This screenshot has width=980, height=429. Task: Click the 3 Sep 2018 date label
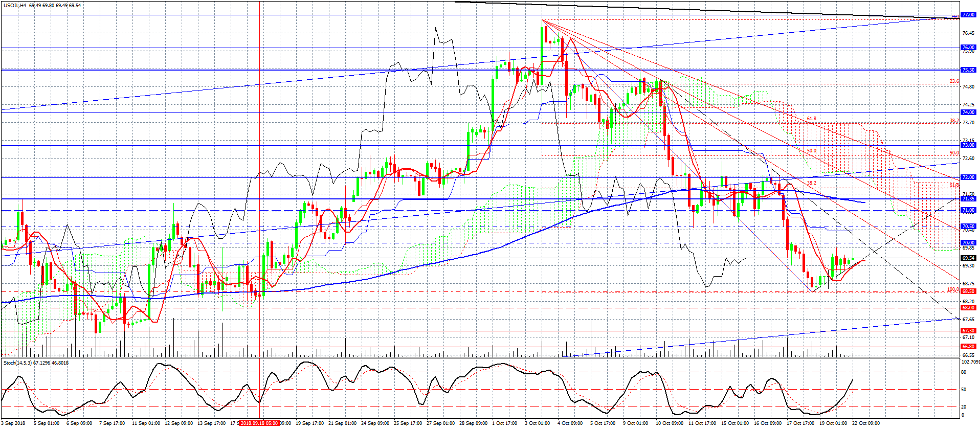(14, 423)
